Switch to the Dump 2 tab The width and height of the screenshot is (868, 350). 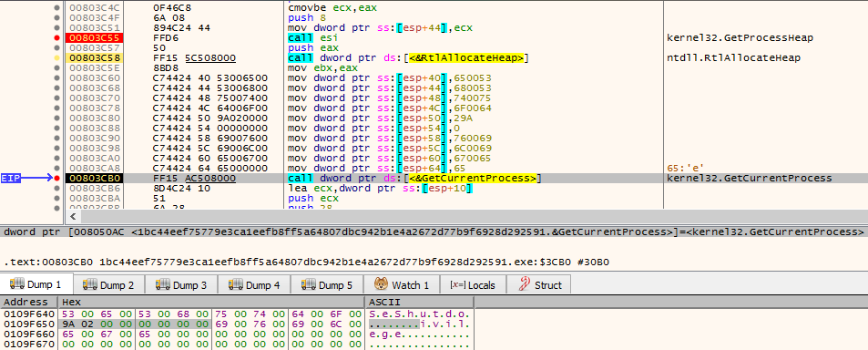pos(108,285)
